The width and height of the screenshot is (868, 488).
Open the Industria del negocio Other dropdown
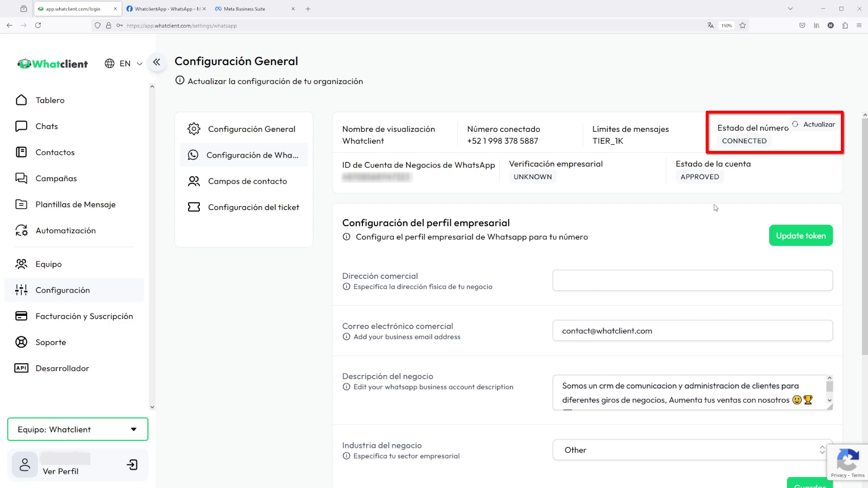pos(693,450)
